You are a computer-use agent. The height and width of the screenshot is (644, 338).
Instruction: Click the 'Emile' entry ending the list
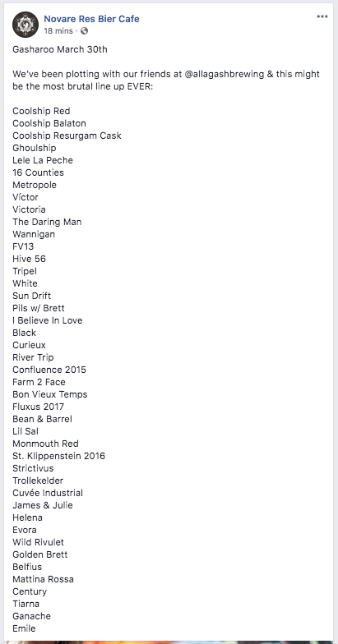24,629
